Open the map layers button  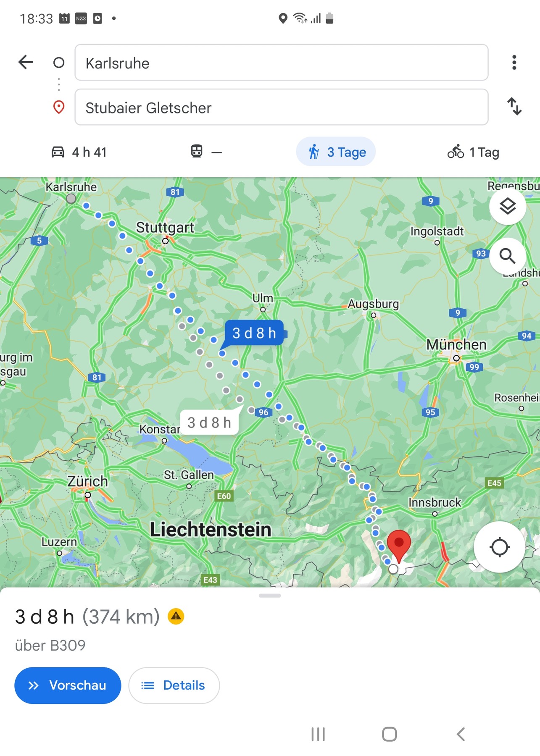(x=507, y=206)
